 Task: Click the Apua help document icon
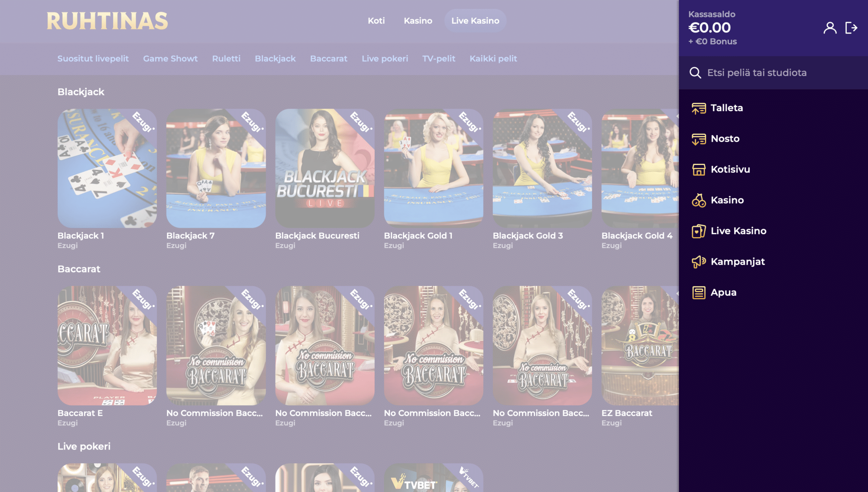pos(698,293)
